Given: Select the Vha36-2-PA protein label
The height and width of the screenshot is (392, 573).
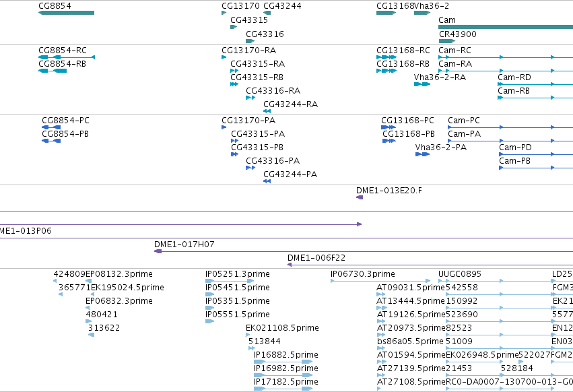Looking at the screenshot, I should click(441, 148).
